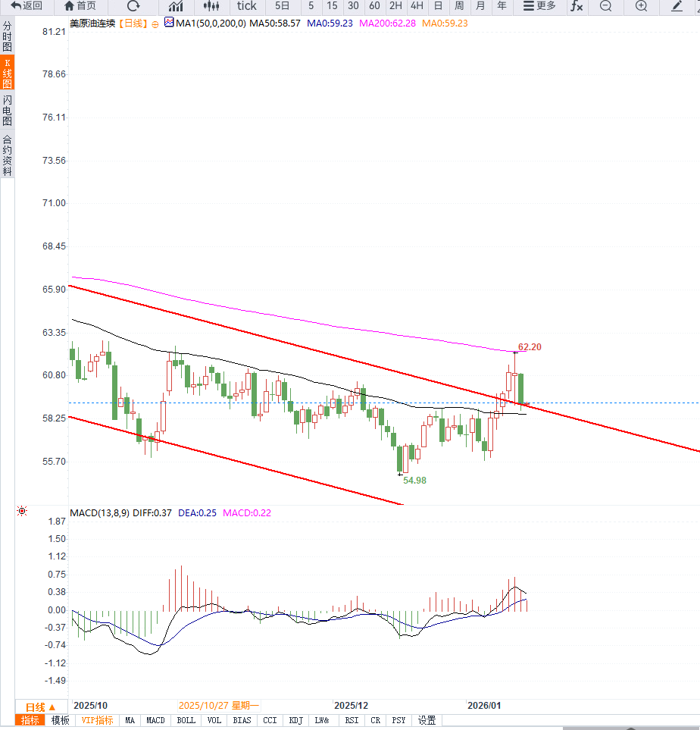Click the MACD settings sun icon
Viewport: 700px width, 730px height.
click(x=22, y=511)
